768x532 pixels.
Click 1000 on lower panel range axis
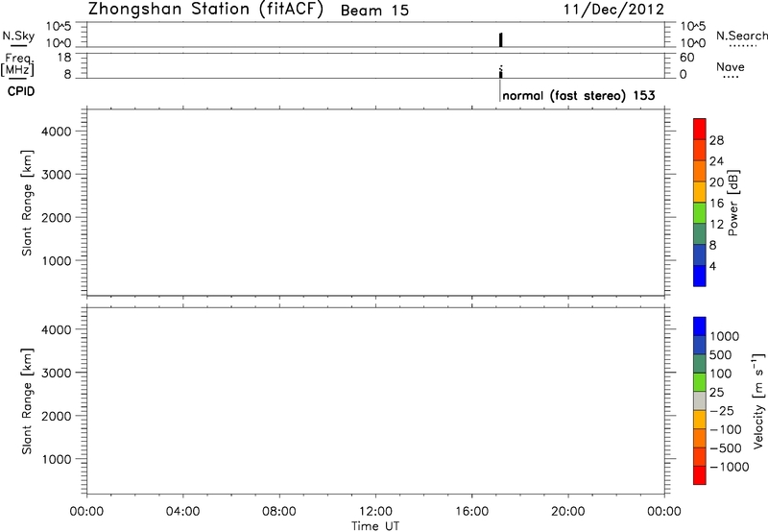[x=57, y=459]
